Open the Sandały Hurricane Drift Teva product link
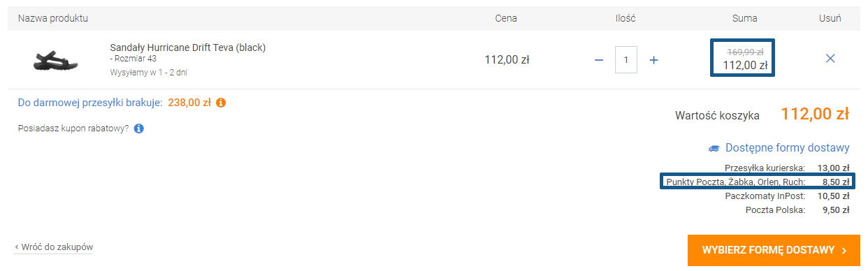This screenshot has height=271, width=868. (188, 47)
